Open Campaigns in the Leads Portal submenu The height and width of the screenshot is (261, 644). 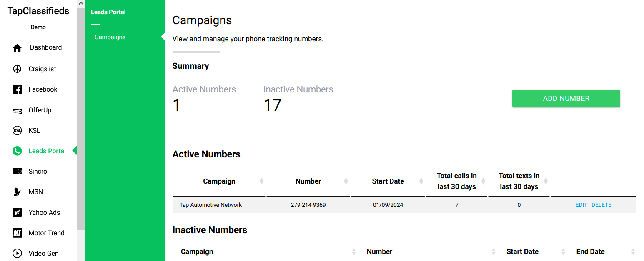pos(110,37)
